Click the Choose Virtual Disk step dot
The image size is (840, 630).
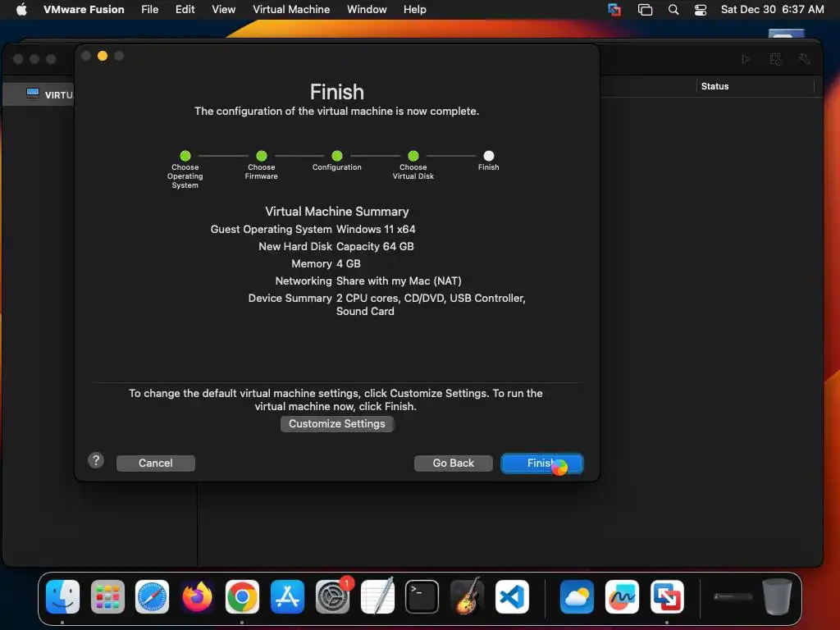point(413,156)
